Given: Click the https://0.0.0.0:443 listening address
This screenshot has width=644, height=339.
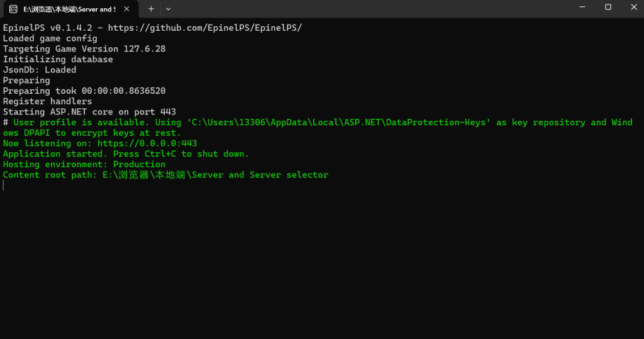Looking at the screenshot, I should tap(147, 143).
